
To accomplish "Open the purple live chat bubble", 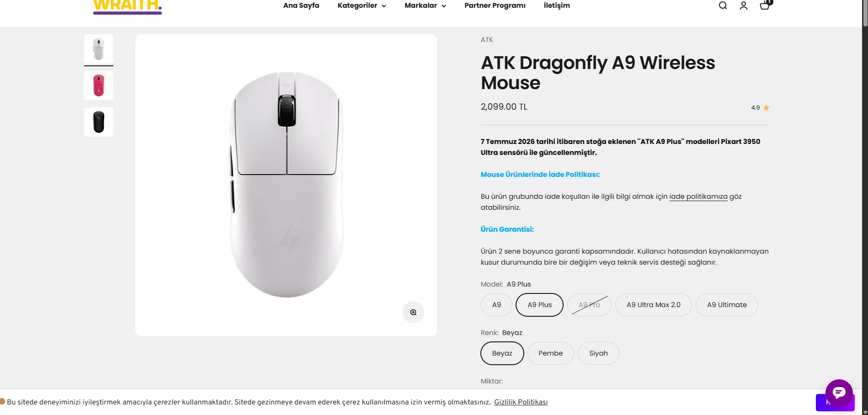I will tap(839, 393).
